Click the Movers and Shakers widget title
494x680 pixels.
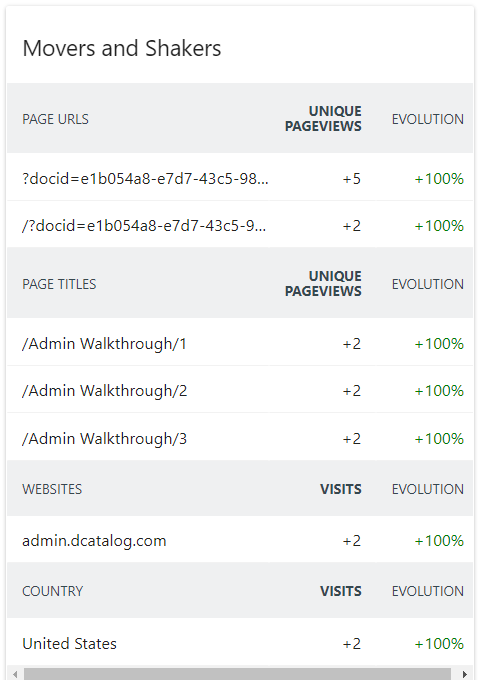(x=121, y=48)
